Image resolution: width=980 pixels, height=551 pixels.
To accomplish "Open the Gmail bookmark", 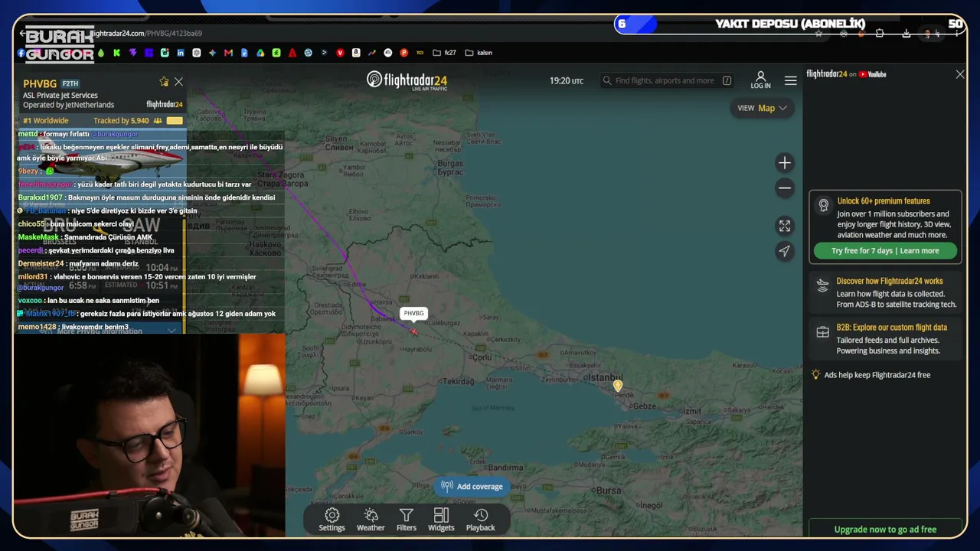I will [x=228, y=53].
